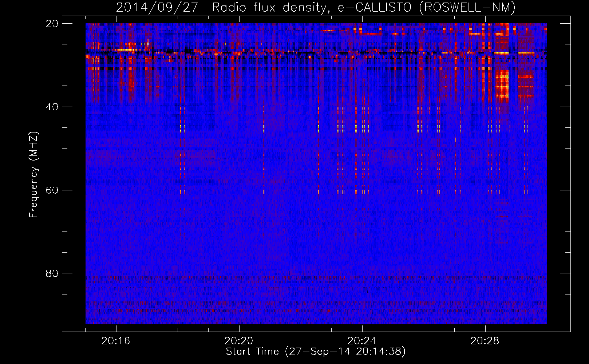This screenshot has width=589, height=364.
Task: Click the time tick label '20:24'
Action: tap(362, 341)
